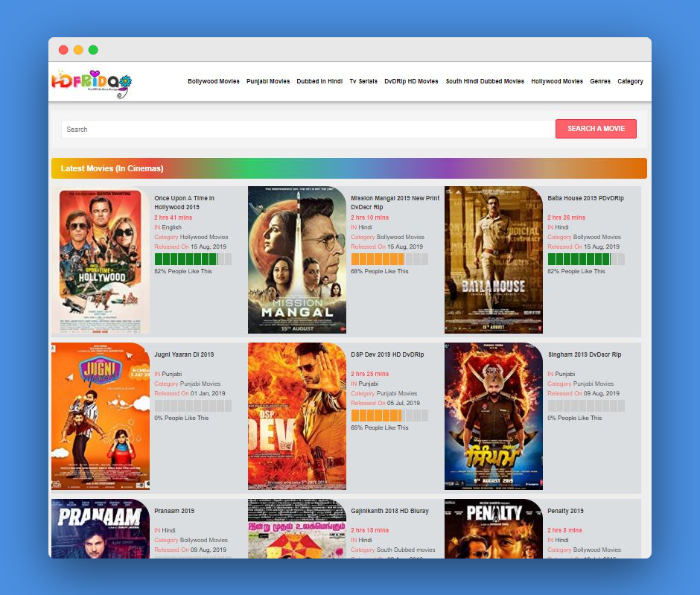700x595 pixels.
Task: Open Batla House 2019 PDvDRip title link
Action: point(586,198)
